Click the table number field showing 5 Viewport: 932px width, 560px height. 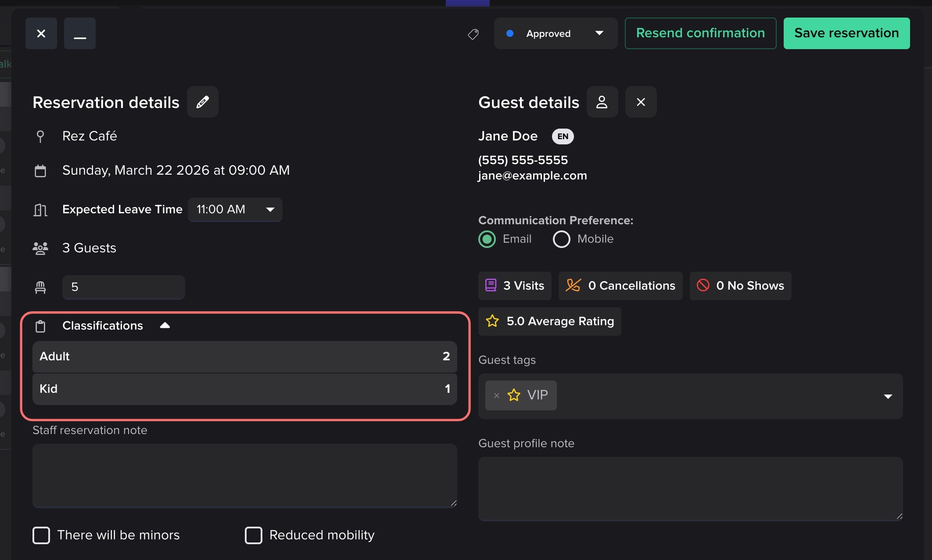123,287
